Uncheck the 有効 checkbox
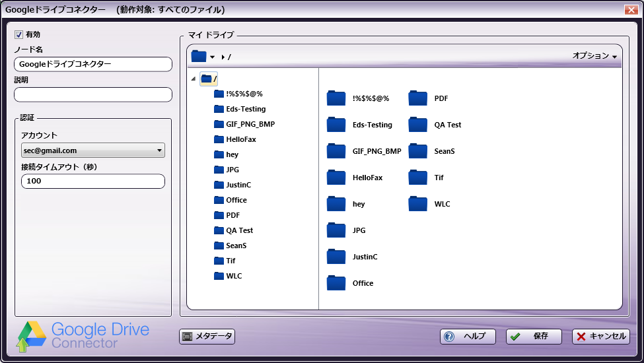 tap(18, 35)
